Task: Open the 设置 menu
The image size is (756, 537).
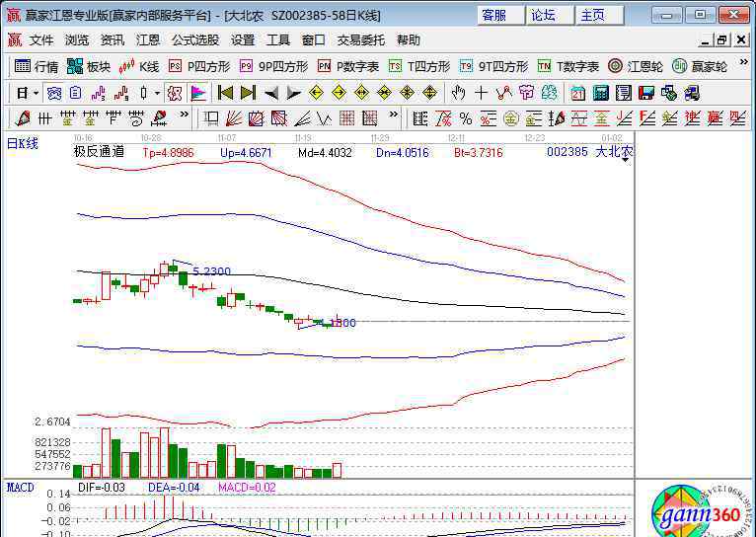Action: tap(243, 40)
